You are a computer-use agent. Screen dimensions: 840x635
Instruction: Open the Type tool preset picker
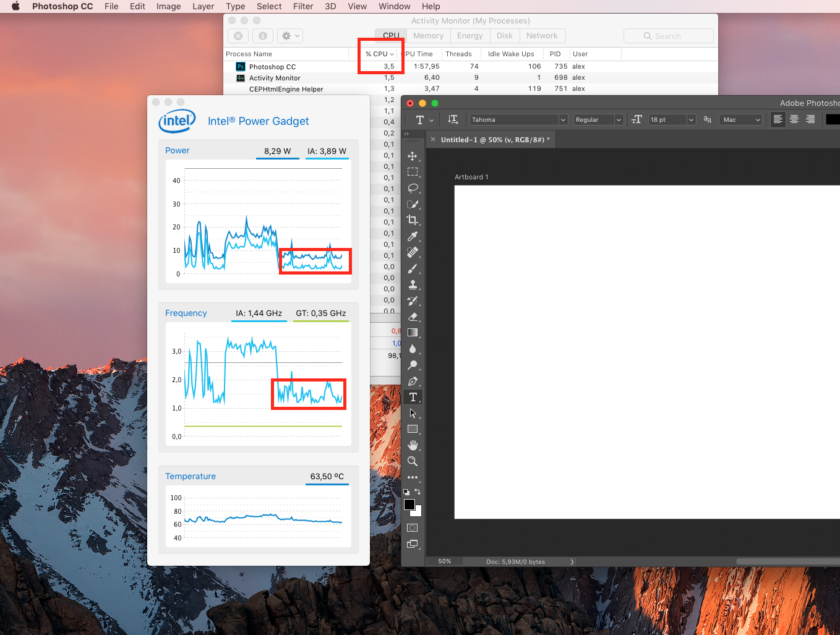pyautogui.click(x=424, y=120)
